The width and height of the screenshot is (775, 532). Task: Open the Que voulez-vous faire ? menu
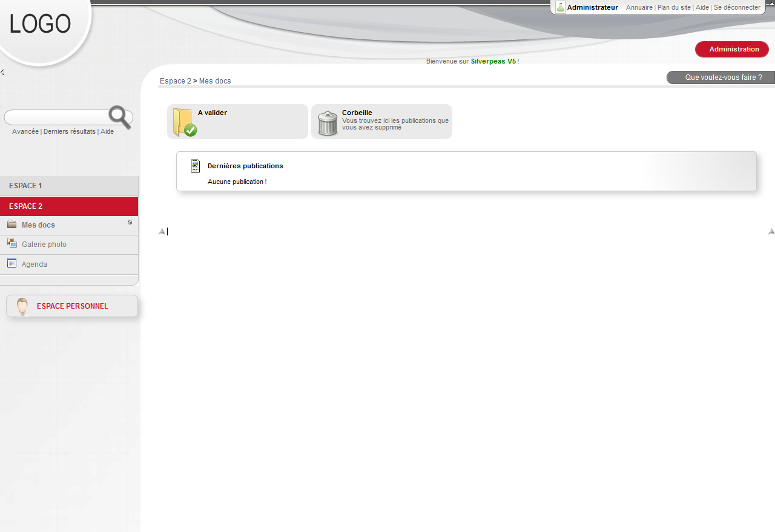pyautogui.click(x=721, y=77)
